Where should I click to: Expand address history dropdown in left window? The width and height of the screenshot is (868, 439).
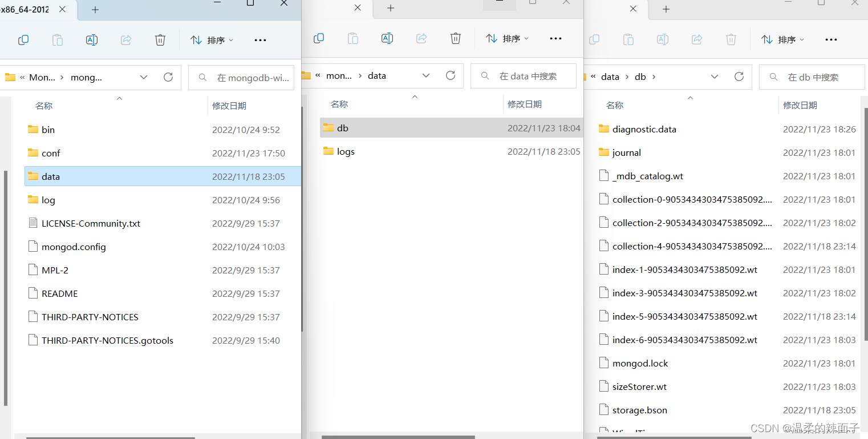pos(144,77)
